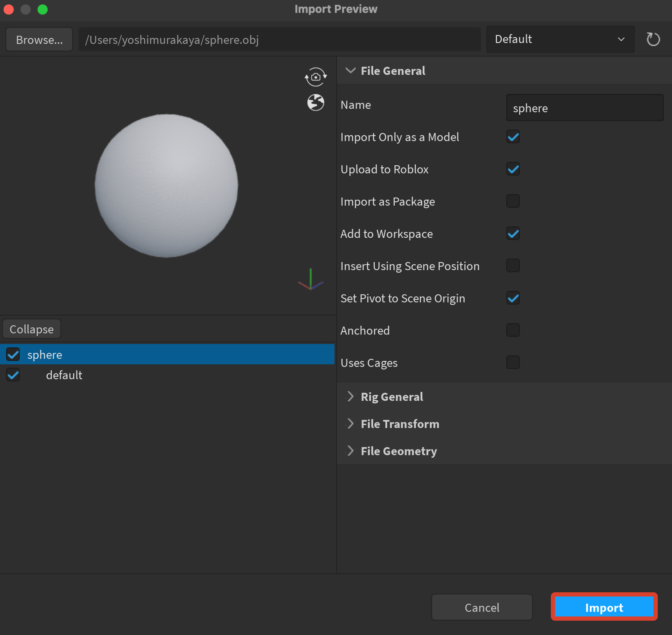
Task: Edit the Name field containing sphere
Action: (584, 108)
